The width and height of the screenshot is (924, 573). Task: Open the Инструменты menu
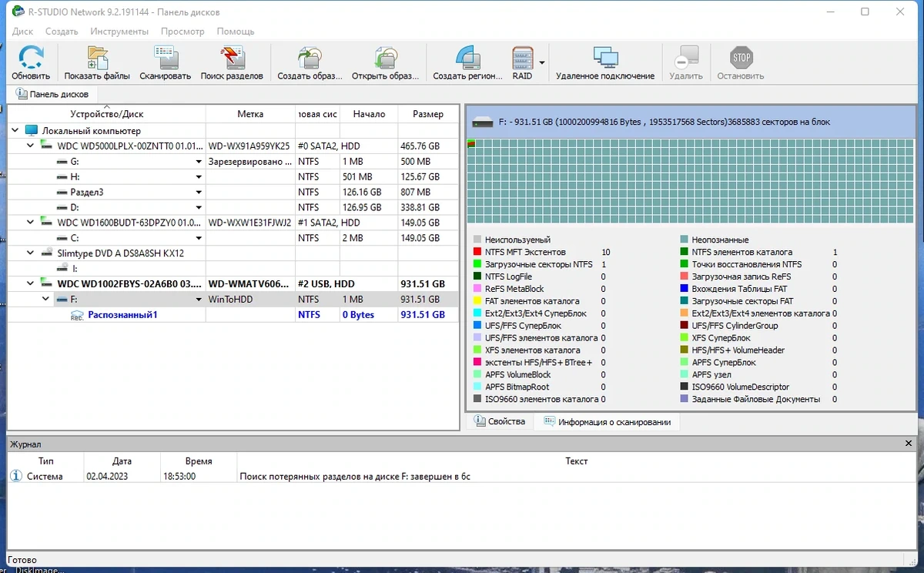tap(119, 32)
